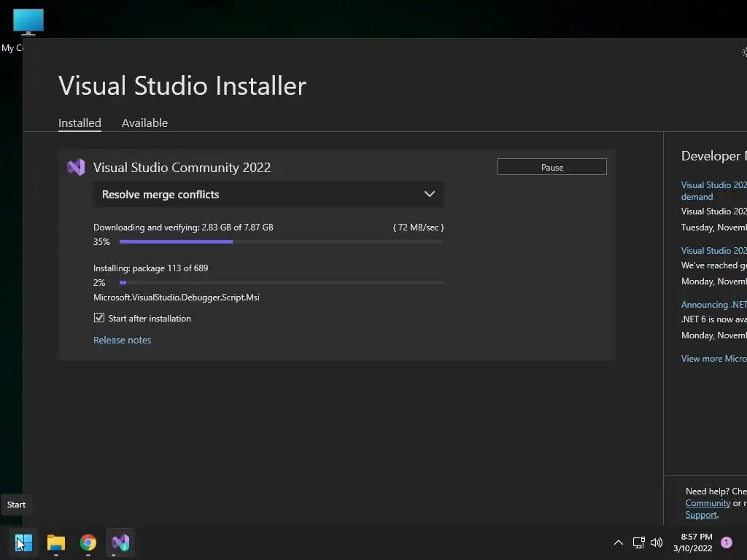Click the Visual Studio Installer taskbar icon
Image resolution: width=747 pixels, height=560 pixels.
[120, 542]
